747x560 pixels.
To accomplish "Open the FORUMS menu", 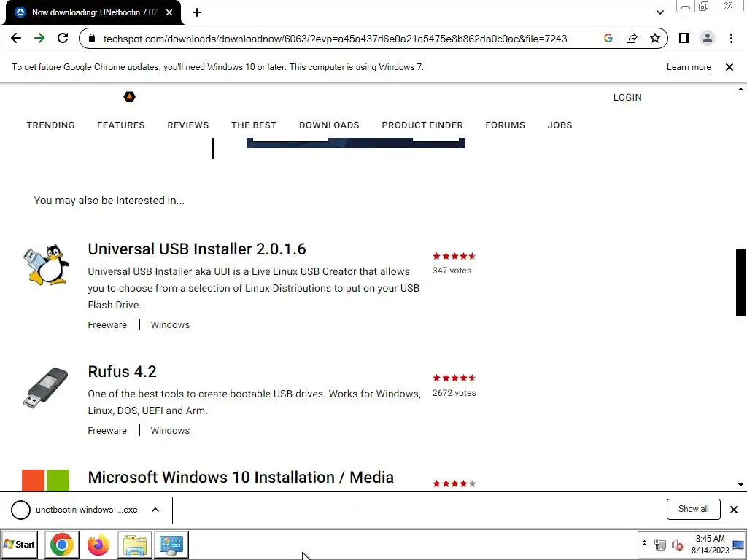I will pyautogui.click(x=506, y=125).
